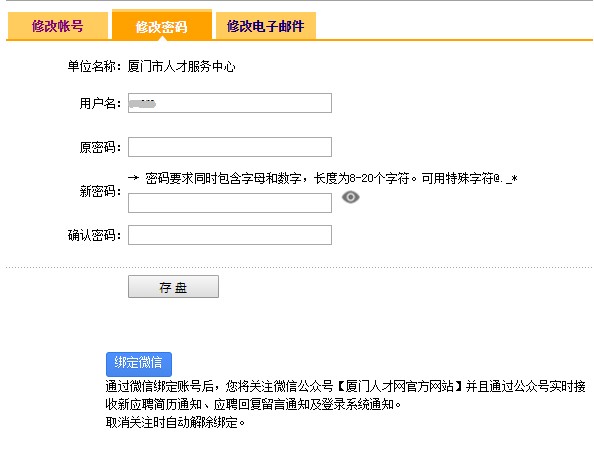The width and height of the screenshot is (594, 461).
Task: Focus the 确认密码 input field
Action: tap(230, 235)
